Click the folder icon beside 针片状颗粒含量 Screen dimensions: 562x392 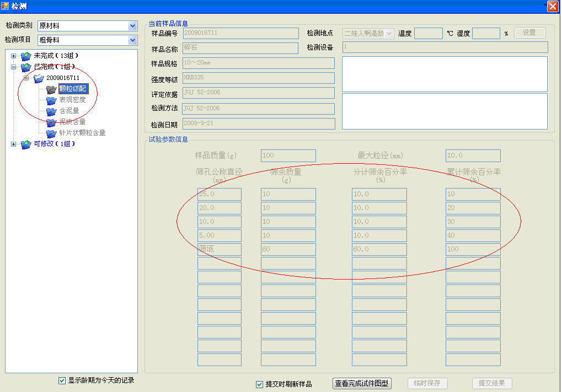pyautogui.click(x=51, y=133)
